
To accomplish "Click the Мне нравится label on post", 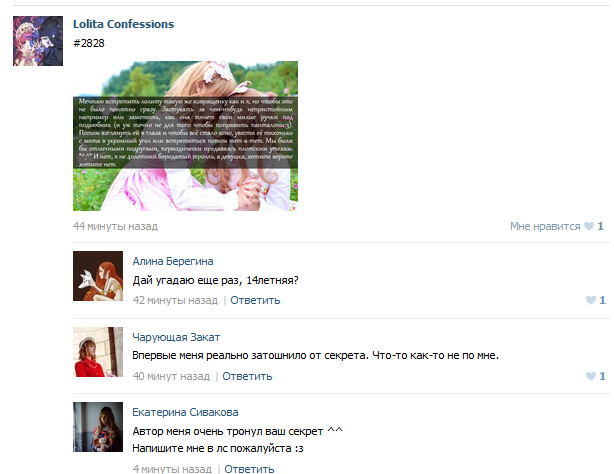I will tap(545, 226).
